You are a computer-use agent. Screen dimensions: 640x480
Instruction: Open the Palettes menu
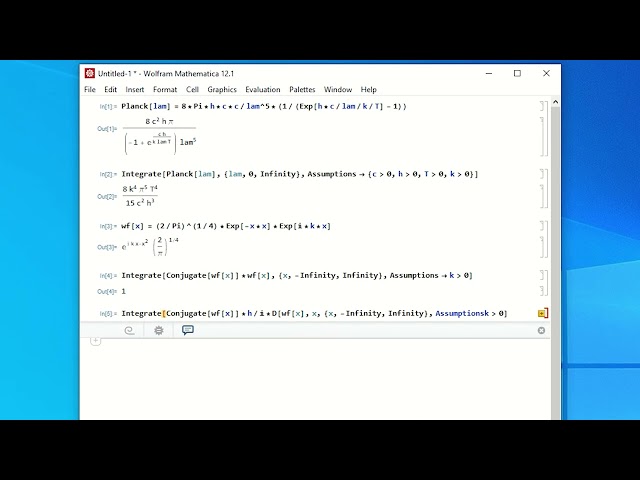coord(302,89)
